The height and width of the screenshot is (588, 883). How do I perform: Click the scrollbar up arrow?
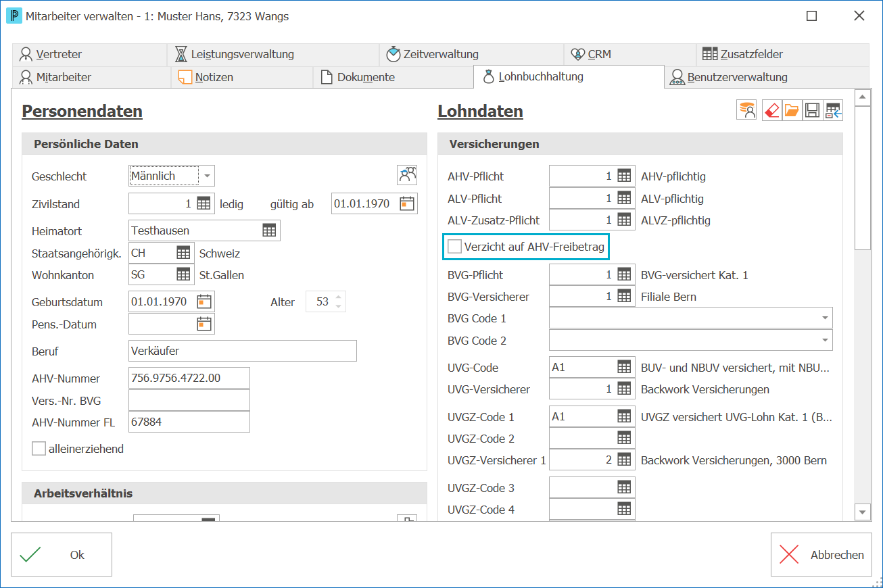[862, 98]
